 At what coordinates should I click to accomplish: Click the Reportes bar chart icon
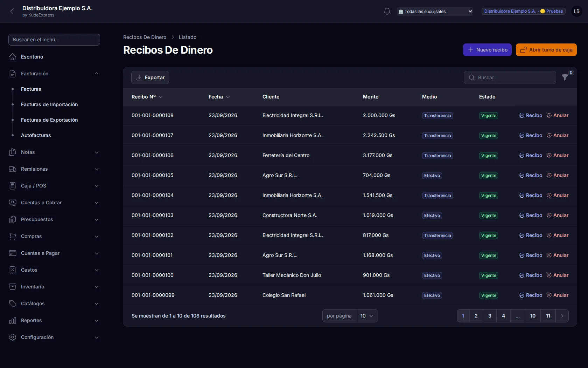click(13, 320)
